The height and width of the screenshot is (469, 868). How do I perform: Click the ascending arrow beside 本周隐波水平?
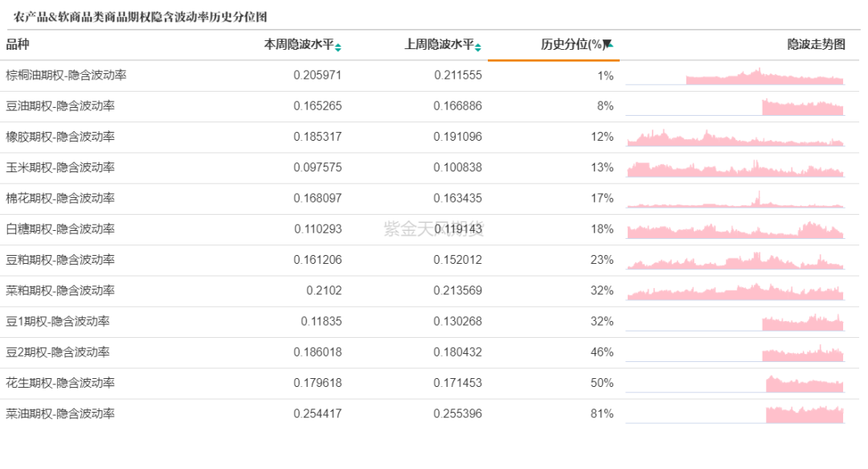click(338, 41)
